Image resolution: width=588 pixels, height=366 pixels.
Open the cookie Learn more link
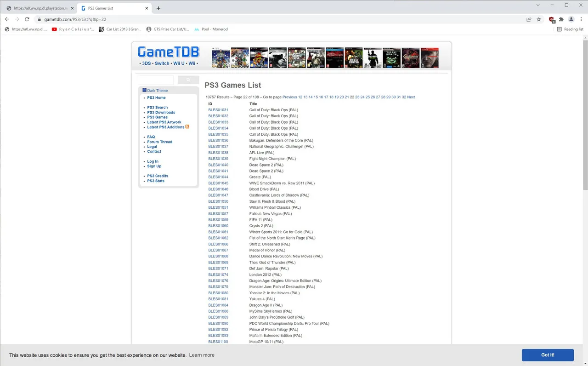pos(202,355)
